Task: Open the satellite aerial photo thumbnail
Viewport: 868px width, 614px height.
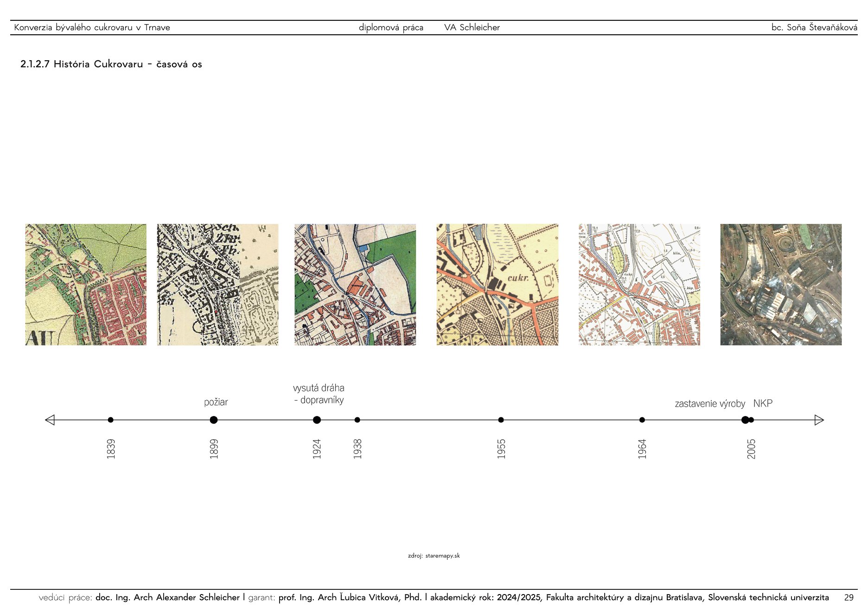Action: (x=781, y=285)
